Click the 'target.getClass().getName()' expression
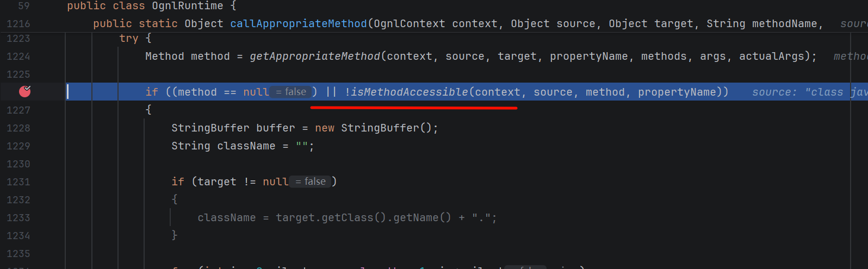 click(363, 217)
